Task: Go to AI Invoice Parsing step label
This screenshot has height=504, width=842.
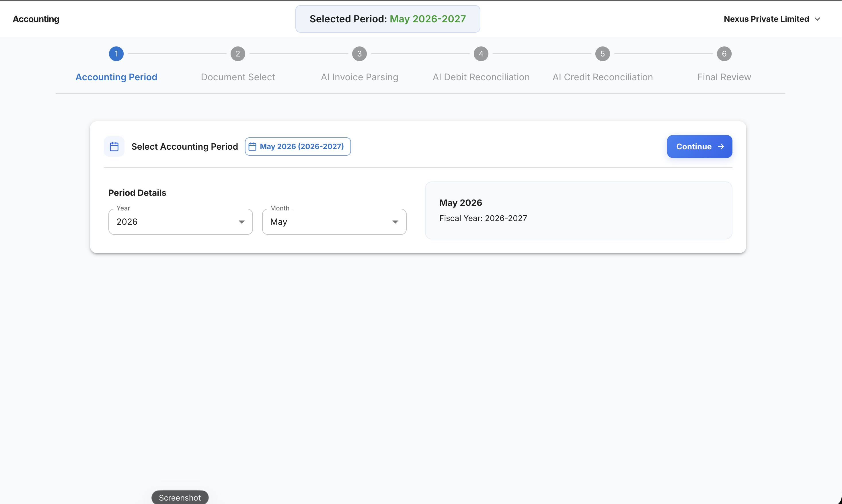Action: pos(359,77)
